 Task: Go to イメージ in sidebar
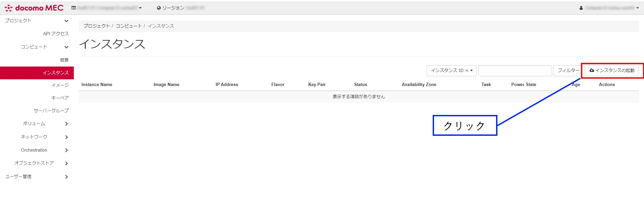pyautogui.click(x=60, y=85)
